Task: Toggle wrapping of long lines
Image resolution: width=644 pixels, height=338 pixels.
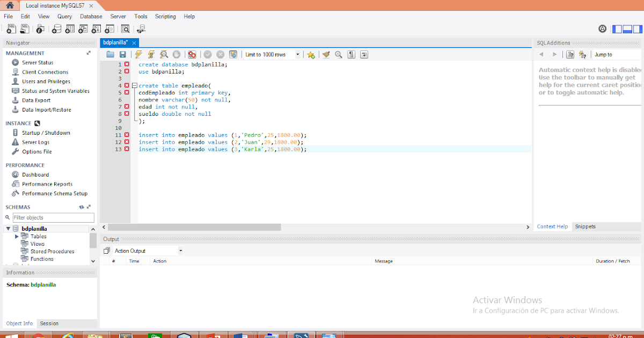Action: pyautogui.click(x=364, y=54)
